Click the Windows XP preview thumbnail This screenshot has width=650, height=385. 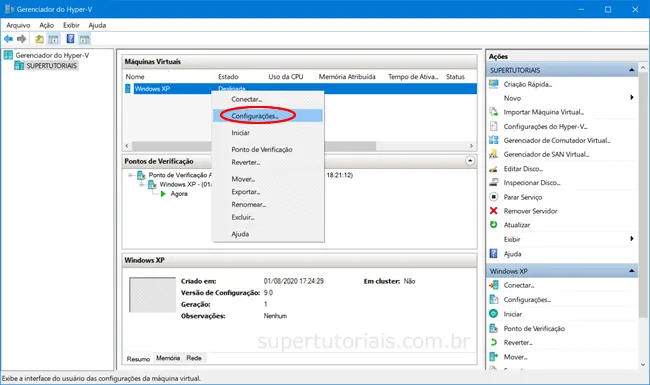pyautogui.click(x=153, y=295)
